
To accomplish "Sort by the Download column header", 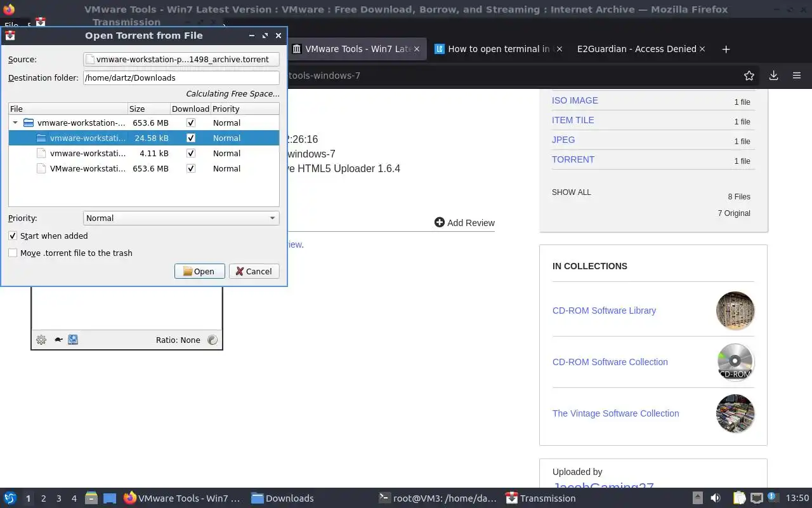I will point(190,109).
